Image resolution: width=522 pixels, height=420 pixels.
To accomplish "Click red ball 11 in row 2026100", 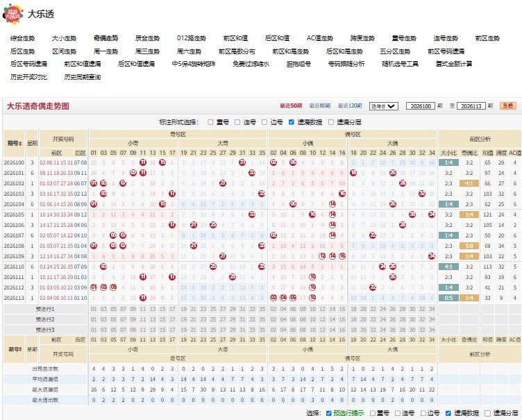I will click(x=143, y=162).
